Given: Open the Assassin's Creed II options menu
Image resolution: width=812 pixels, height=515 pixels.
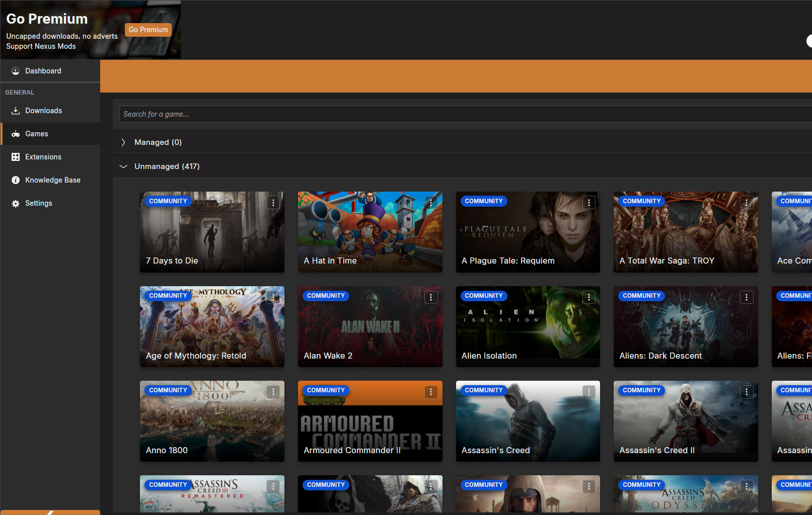Looking at the screenshot, I should click(747, 392).
